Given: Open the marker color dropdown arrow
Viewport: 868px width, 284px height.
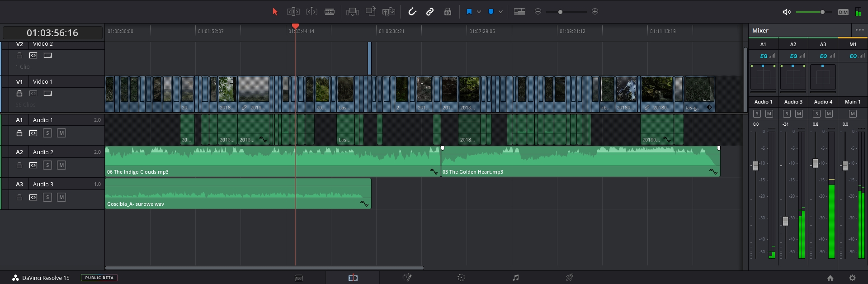Looking at the screenshot, I should [500, 12].
